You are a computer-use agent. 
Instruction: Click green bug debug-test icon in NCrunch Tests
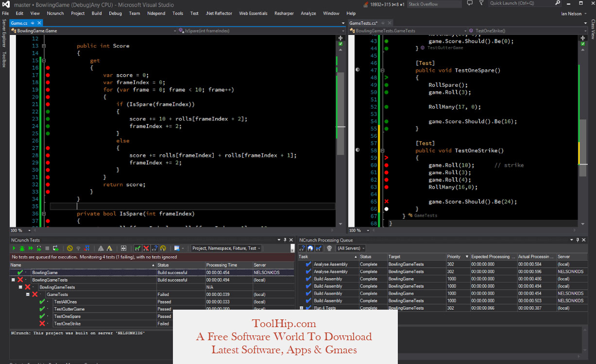(22, 248)
